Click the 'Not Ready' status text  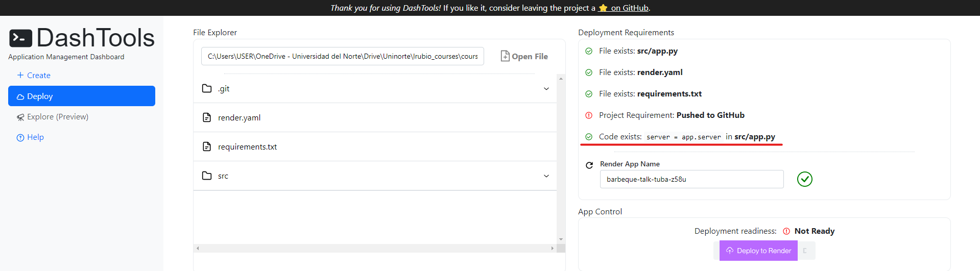815,231
